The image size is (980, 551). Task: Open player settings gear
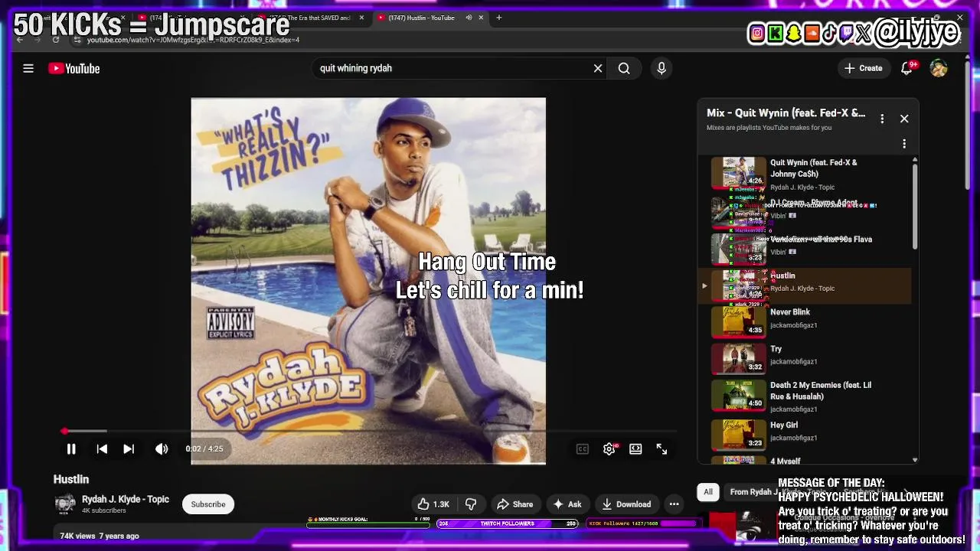[609, 449]
